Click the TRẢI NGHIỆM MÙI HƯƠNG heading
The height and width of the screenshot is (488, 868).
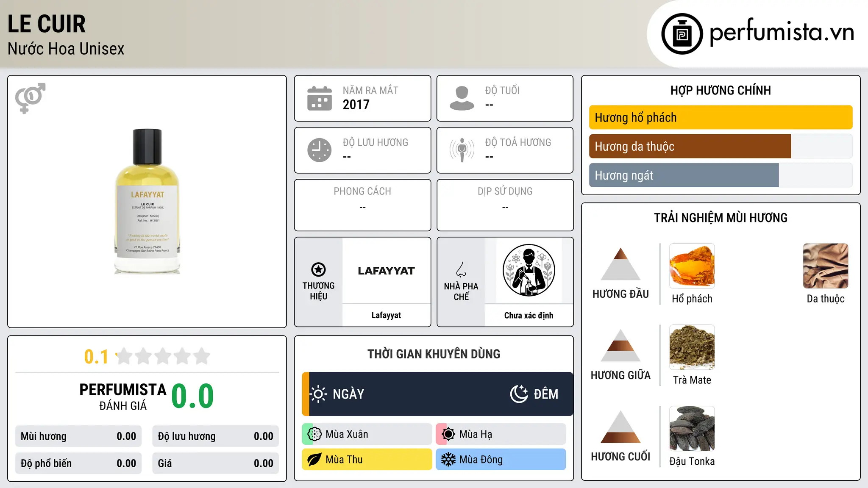point(721,218)
